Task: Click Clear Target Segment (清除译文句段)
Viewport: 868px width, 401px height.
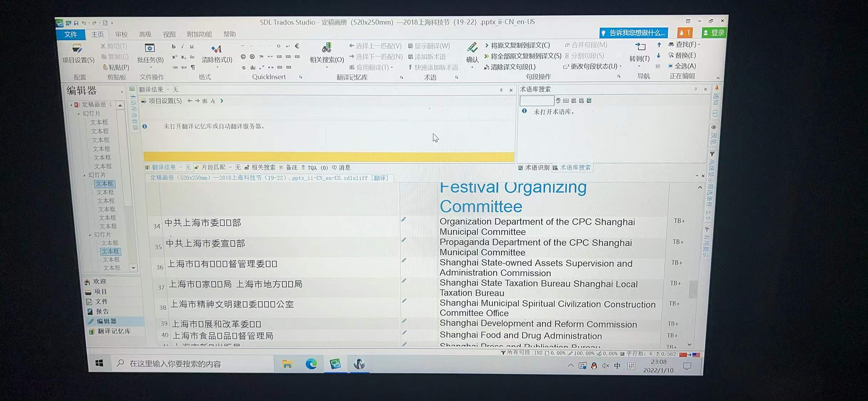Action: tap(510, 67)
